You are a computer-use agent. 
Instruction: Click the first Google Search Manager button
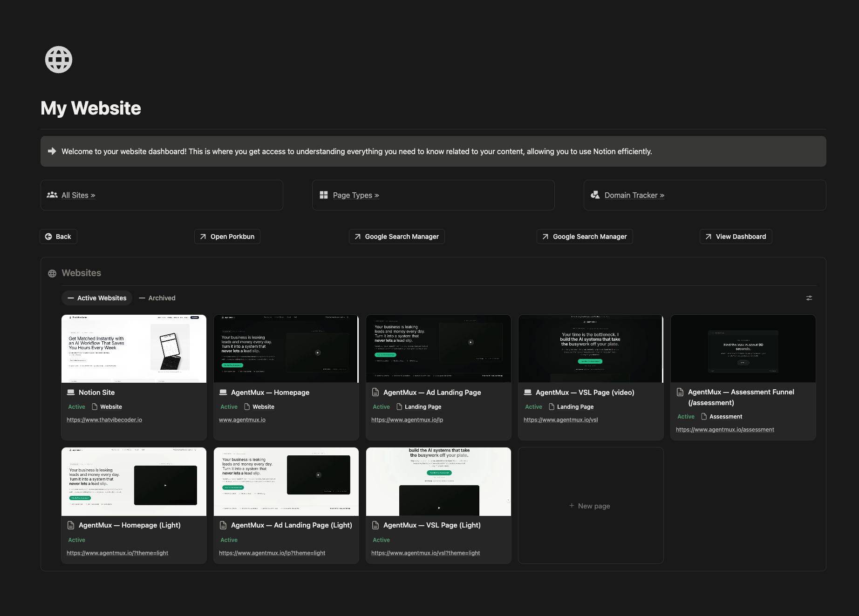[x=397, y=237]
